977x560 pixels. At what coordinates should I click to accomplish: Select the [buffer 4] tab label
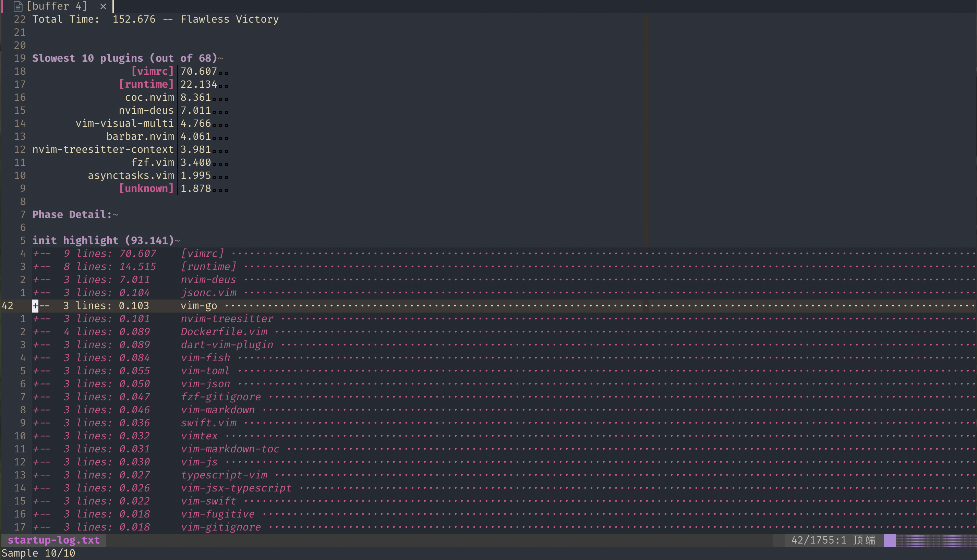[57, 6]
